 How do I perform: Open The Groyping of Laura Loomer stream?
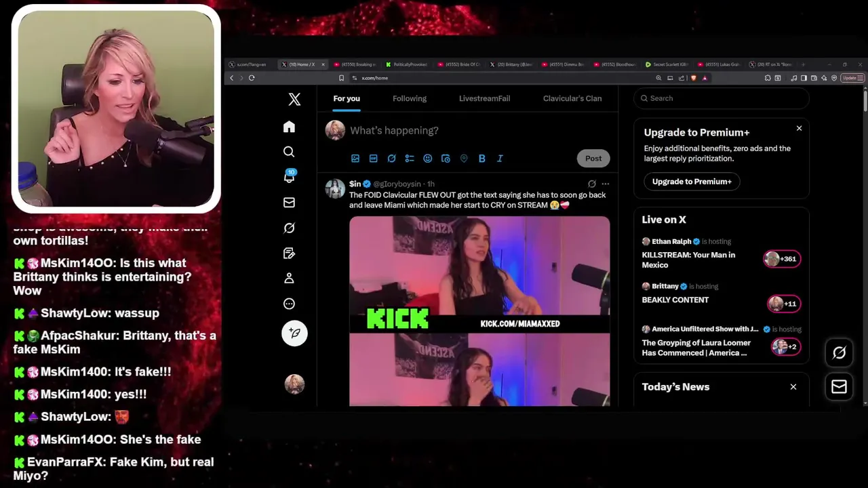pyautogui.click(x=696, y=348)
